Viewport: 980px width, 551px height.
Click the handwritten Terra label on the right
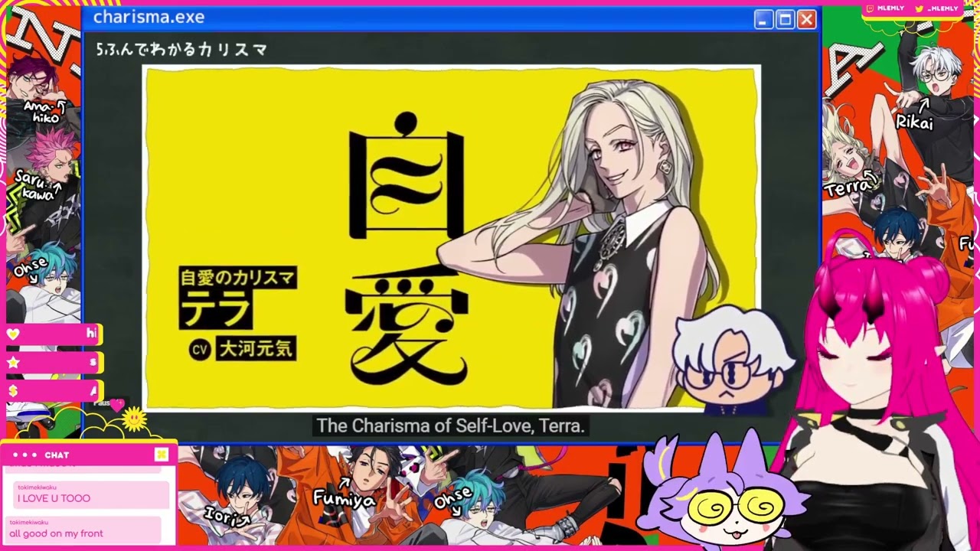[848, 187]
